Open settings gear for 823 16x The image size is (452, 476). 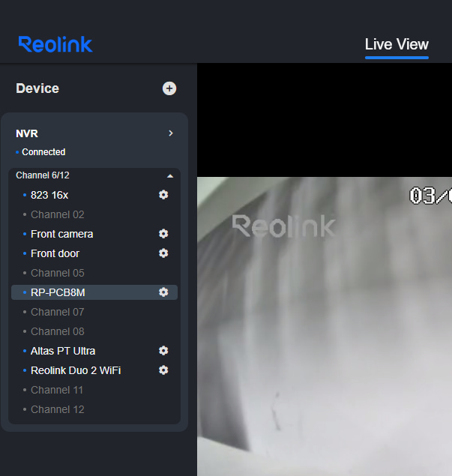(163, 195)
